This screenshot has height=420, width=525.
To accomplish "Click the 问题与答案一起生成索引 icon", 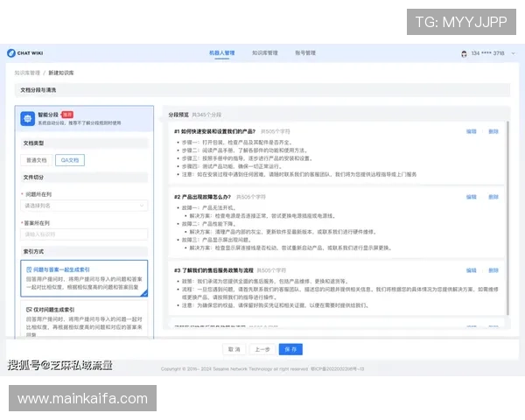I will point(29,269).
